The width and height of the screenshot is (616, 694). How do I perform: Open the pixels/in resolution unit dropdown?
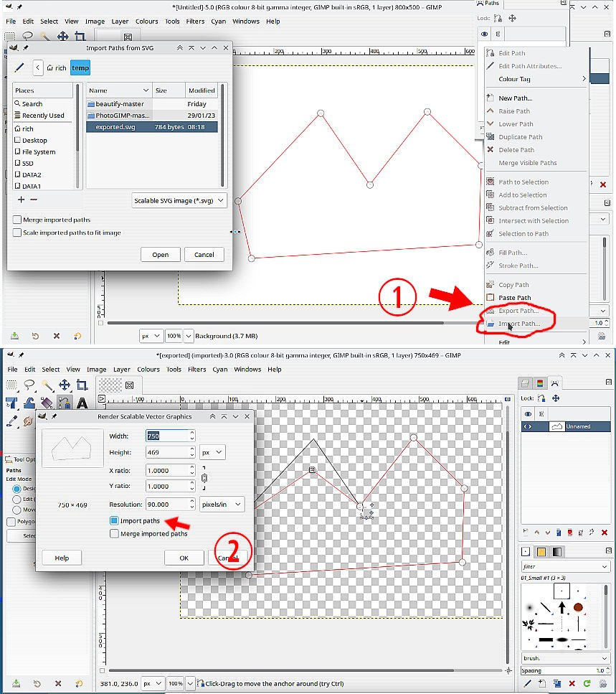(222, 504)
